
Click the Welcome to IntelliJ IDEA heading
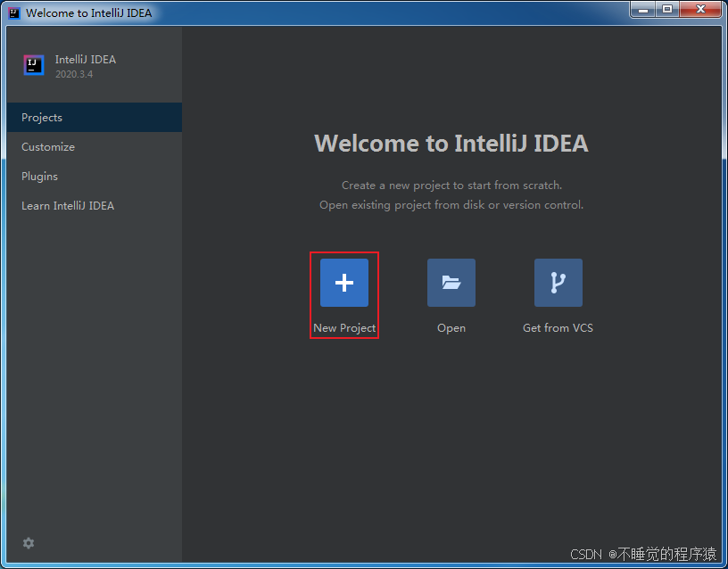pyautogui.click(x=451, y=143)
